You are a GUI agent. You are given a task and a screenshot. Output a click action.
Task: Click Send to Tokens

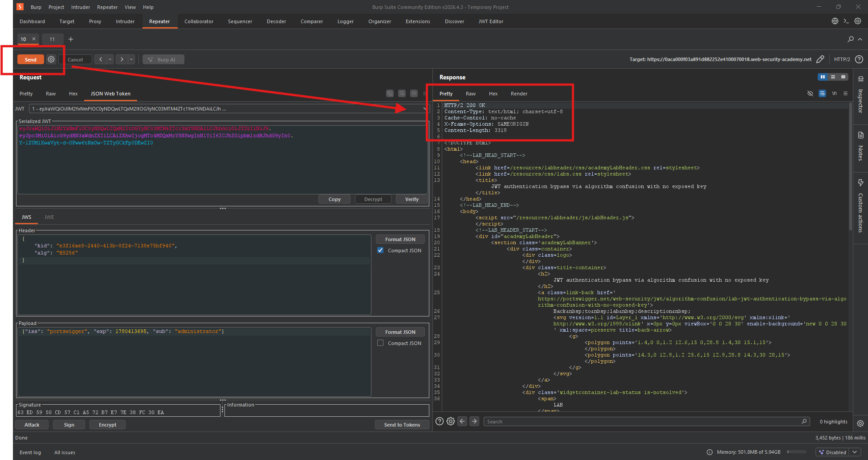tap(402, 425)
